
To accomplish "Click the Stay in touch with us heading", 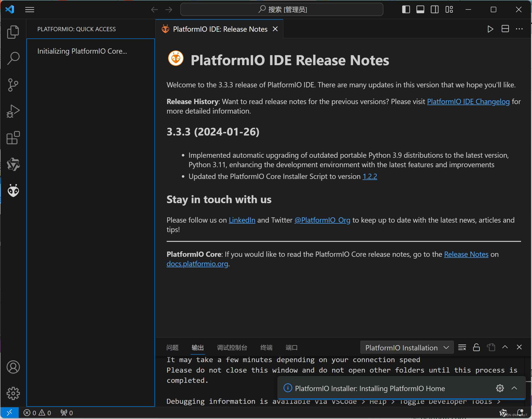I will point(219,200).
